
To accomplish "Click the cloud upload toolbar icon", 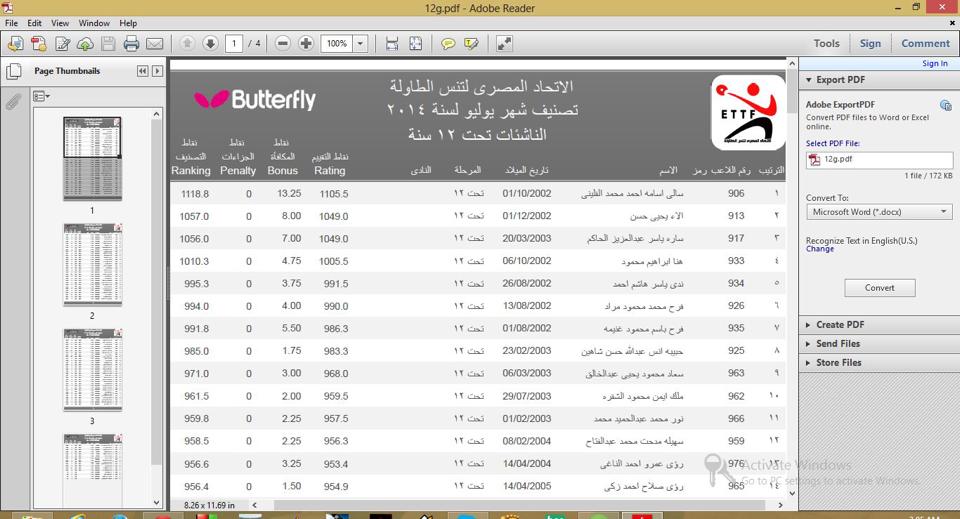I will coord(85,43).
